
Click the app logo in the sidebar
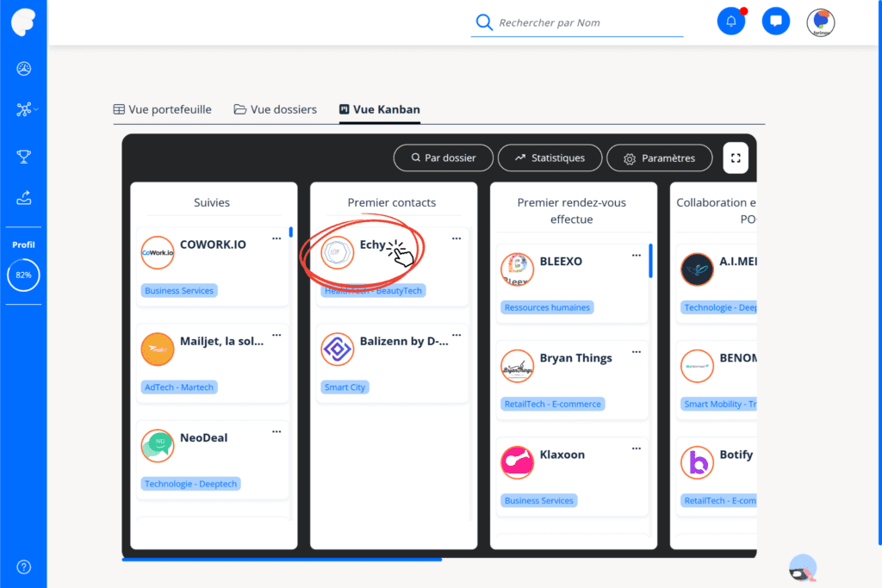(23, 22)
